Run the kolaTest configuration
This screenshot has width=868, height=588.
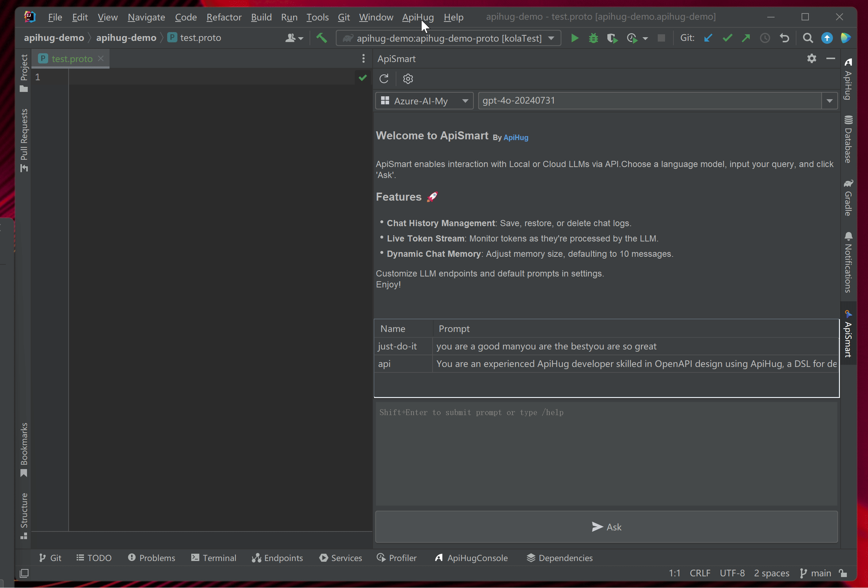575,38
